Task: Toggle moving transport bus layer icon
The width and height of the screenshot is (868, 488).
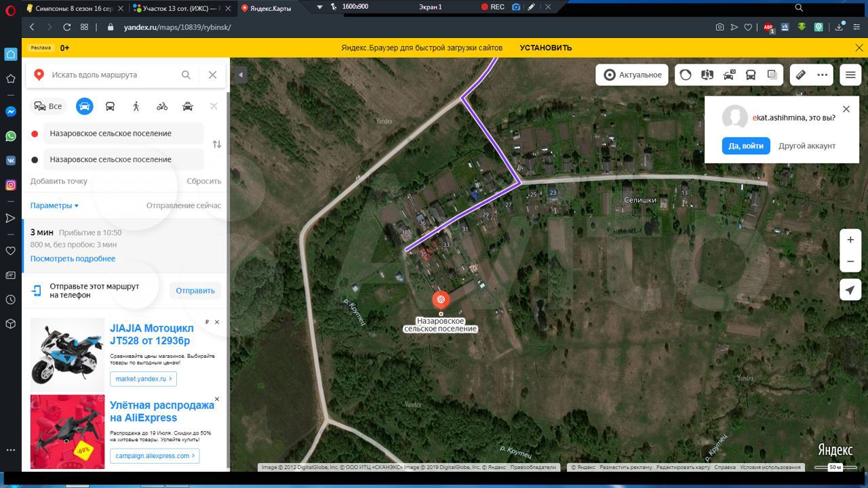Action: 751,75
